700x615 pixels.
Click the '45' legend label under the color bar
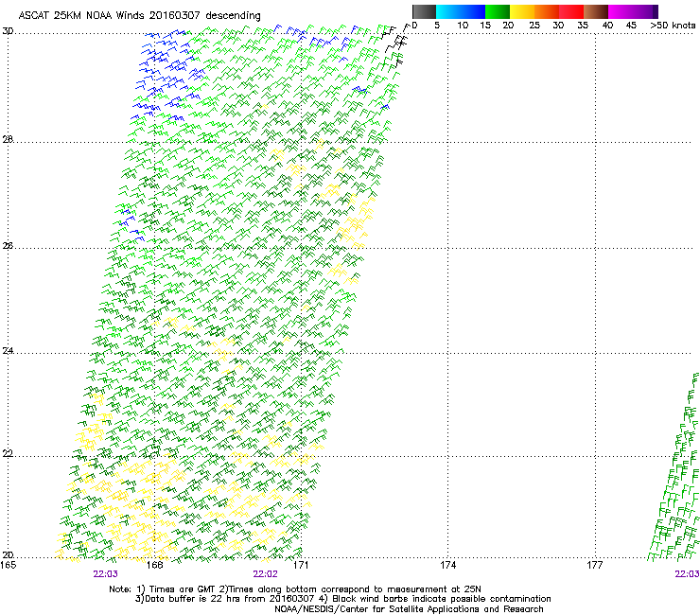(631, 26)
